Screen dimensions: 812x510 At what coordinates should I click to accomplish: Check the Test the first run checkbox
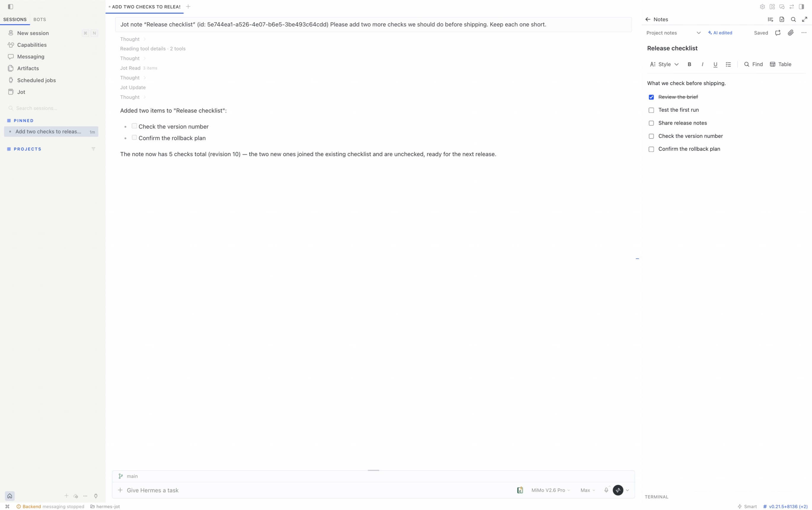tap(651, 110)
